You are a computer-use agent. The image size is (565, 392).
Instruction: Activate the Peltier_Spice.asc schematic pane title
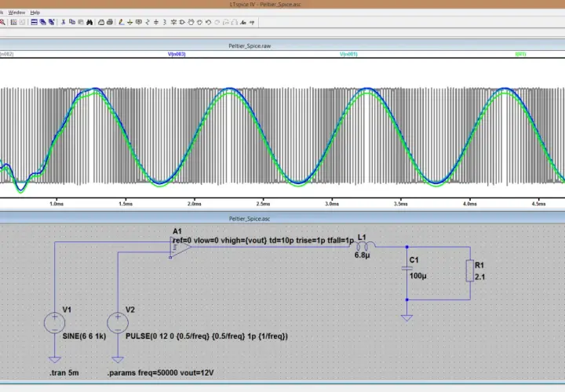250,219
